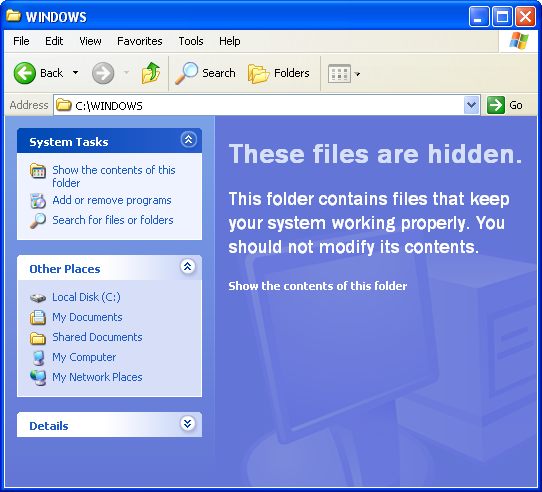Open the Edit menu
The height and width of the screenshot is (492, 542).
click(54, 41)
